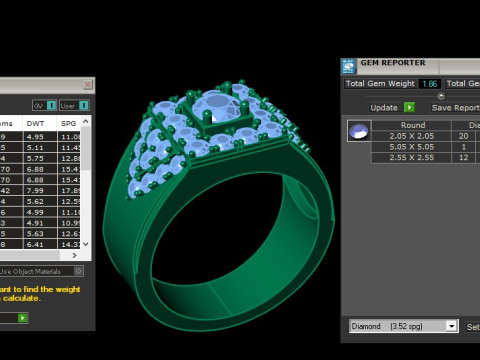Click the Total Gem Weight value field
Screen dimensions: 480x360
[x=430, y=84]
